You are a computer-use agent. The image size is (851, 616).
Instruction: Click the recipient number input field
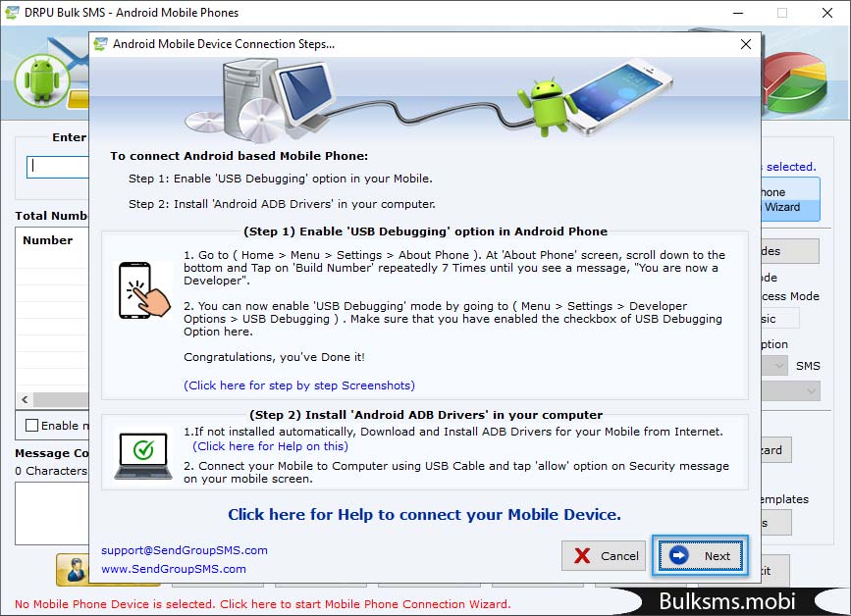pyautogui.click(x=58, y=167)
